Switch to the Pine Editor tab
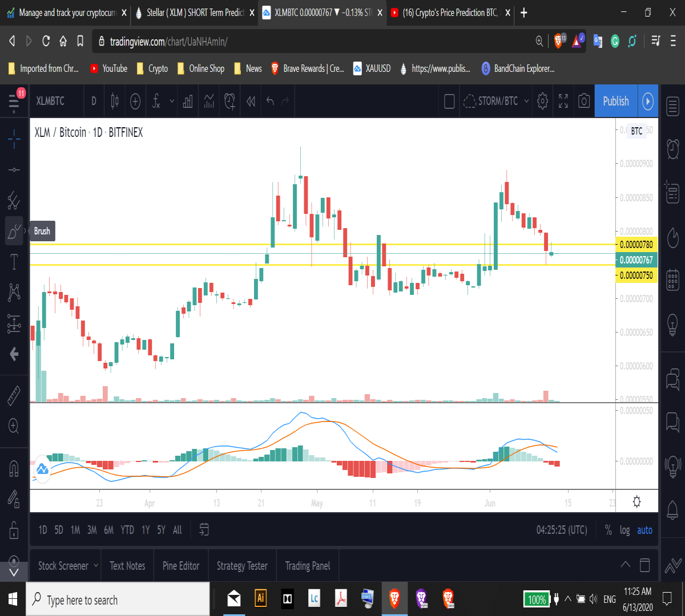The width and height of the screenshot is (685, 616). point(181,566)
